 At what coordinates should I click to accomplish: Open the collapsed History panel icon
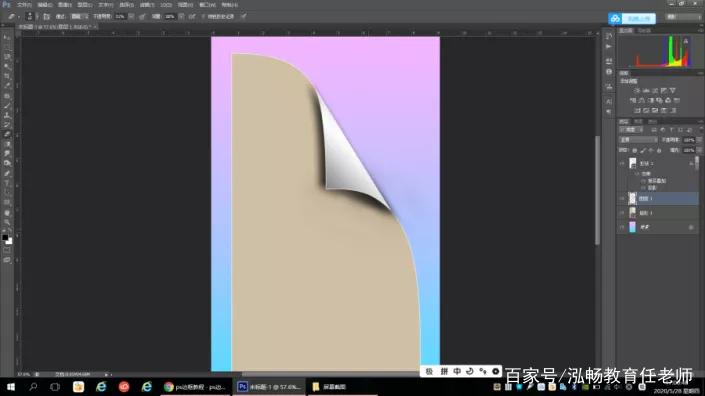[609, 37]
